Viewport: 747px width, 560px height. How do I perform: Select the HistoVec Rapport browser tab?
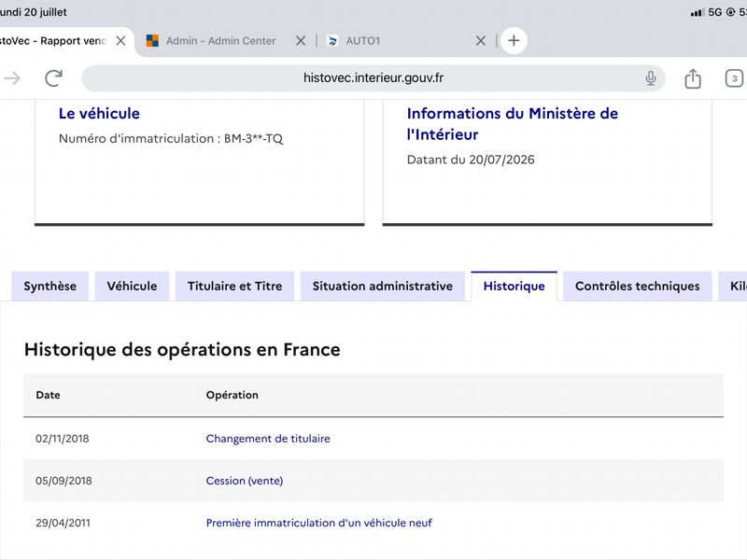point(52,41)
